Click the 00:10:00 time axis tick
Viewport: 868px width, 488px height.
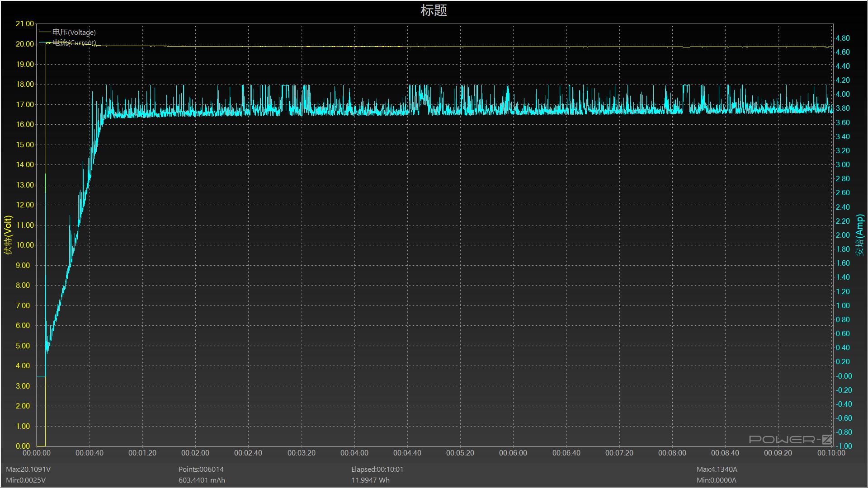click(x=831, y=453)
